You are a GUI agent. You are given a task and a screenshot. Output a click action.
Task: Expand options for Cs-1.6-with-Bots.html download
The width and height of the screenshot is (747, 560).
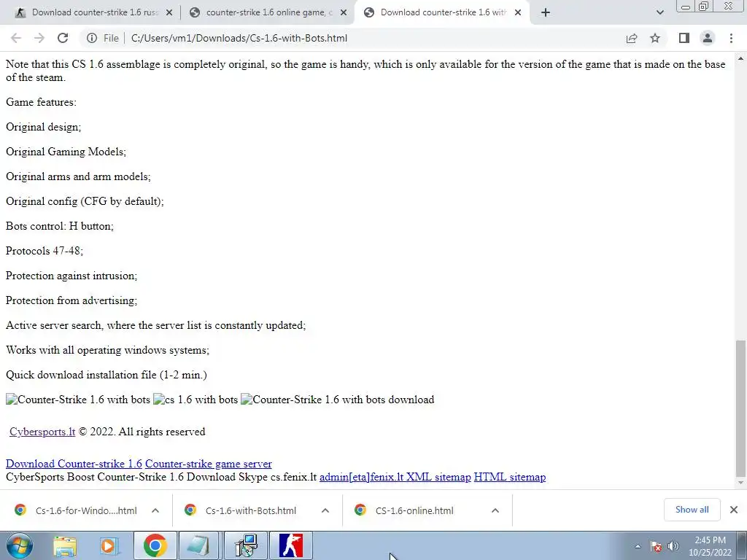325,510
